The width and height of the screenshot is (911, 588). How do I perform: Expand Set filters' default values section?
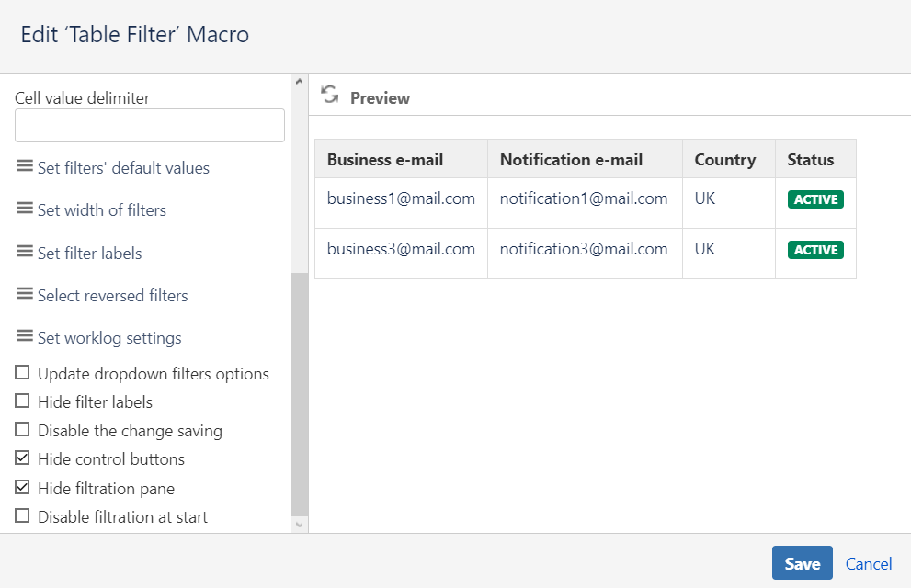point(123,168)
